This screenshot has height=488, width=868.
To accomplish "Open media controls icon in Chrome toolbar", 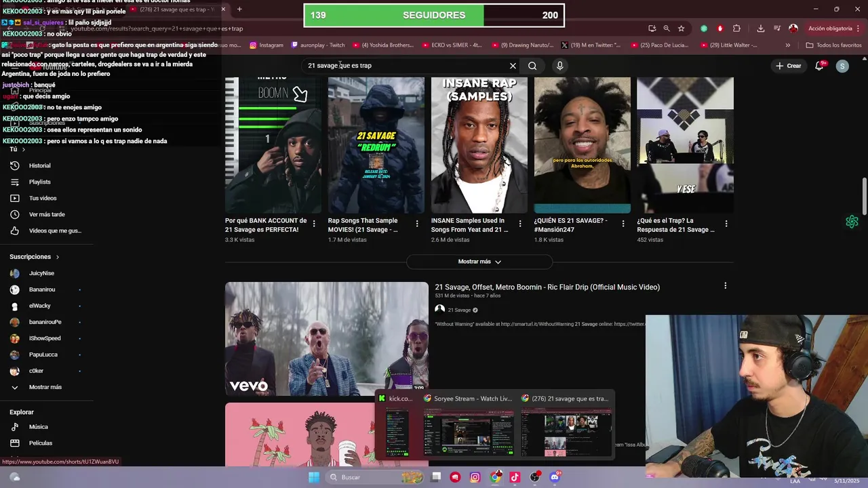I will 776,28.
